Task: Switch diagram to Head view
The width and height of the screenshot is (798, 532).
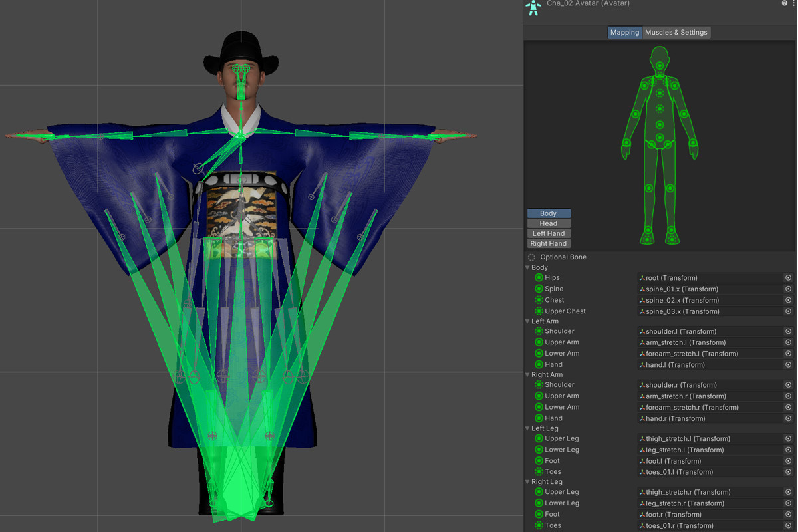Action: (549, 223)
